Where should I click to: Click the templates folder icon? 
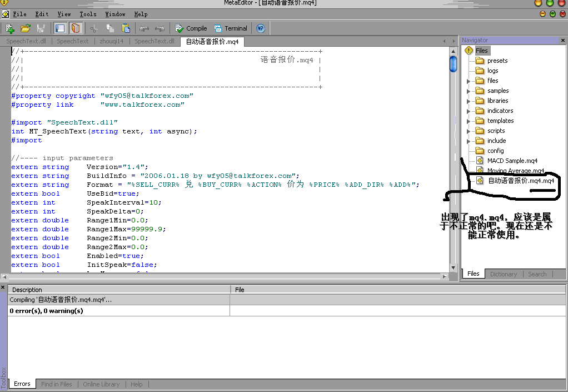pos(480,121)
